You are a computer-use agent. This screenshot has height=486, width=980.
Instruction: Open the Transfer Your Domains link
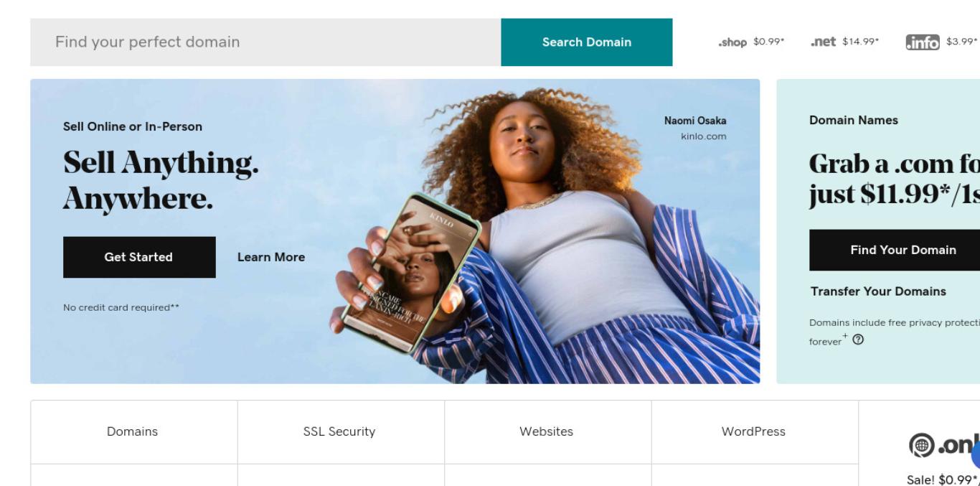pyautogui.click(x=878, y=291)
